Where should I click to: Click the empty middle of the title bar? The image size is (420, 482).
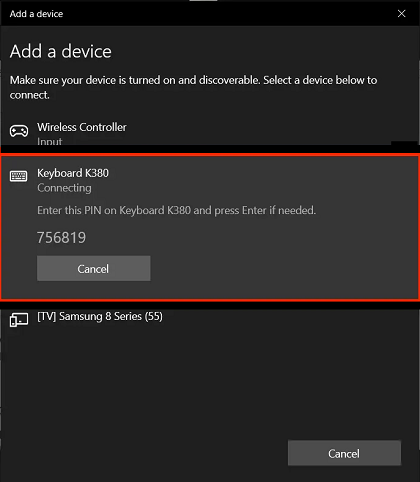227,14
